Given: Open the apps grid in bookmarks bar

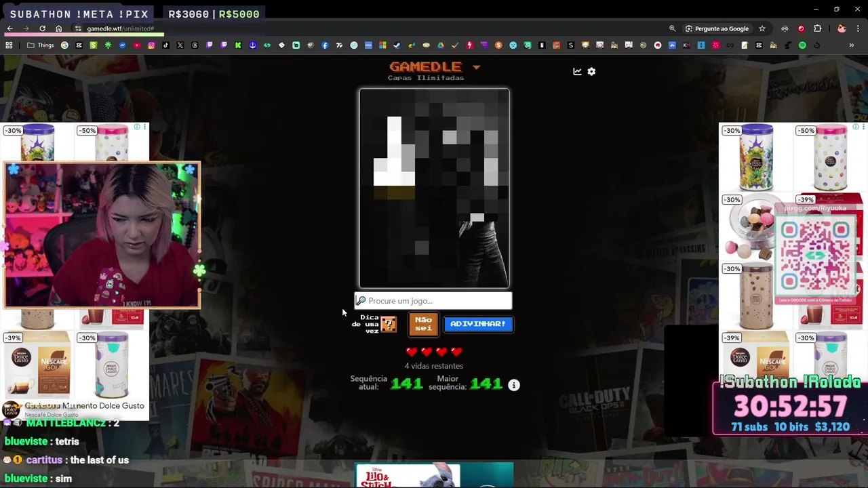Looking at the screenshot, I should pos(9,45).
